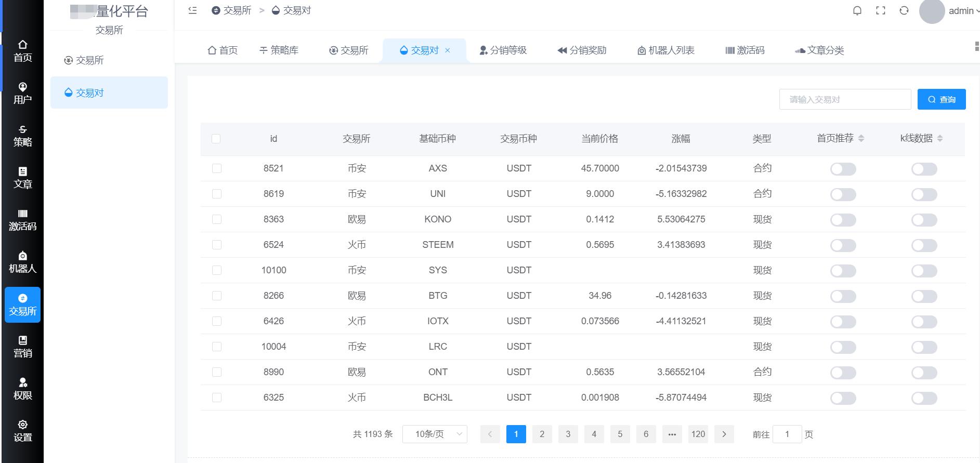Enable 首页推荐 toggle for AXS row
Viewport: 980px width, 463px height.
tap(843, 169)
